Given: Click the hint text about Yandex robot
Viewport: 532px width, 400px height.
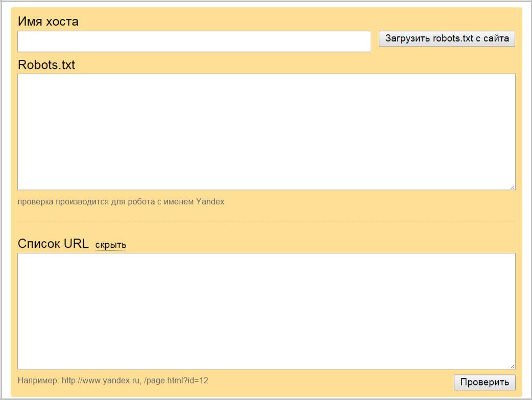Looking at the screenshot, I should point(121,202).
